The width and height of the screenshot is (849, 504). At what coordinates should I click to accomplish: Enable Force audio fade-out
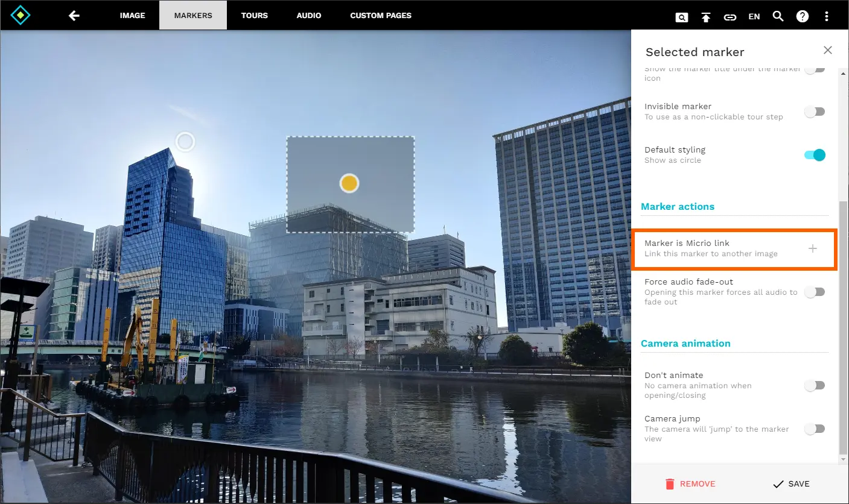(x=815, y=292)
